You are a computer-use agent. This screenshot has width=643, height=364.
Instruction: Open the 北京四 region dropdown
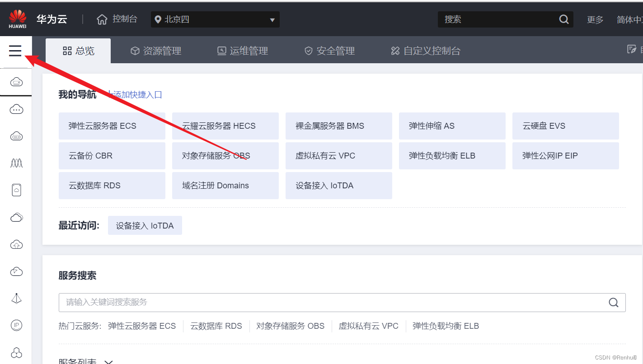tap(215, 19)
